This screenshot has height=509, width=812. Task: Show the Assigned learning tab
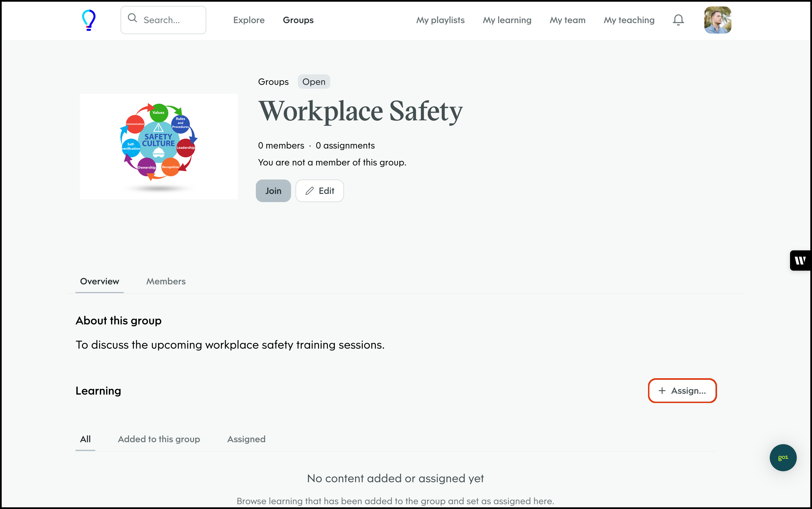click(x=246, y=439)
